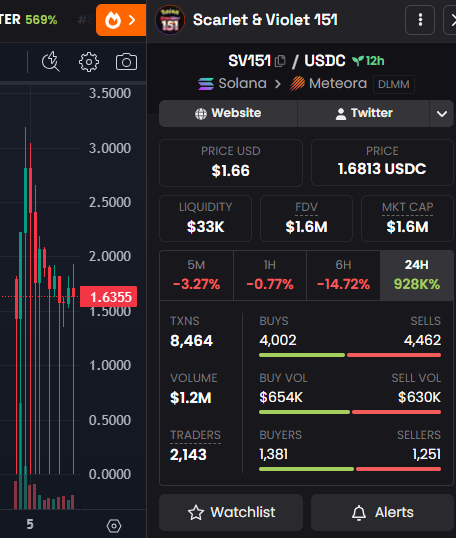Select the 6H timeframe tab
Image resolution: width=456 pixels, height=538 pixels.
(x=343, y=275)
